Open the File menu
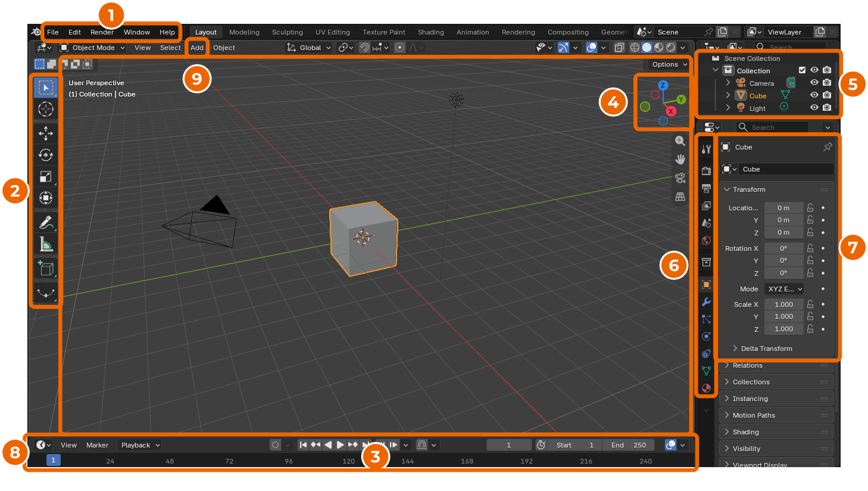This screenshot has height=491, width=868. [x=53, y=32]
